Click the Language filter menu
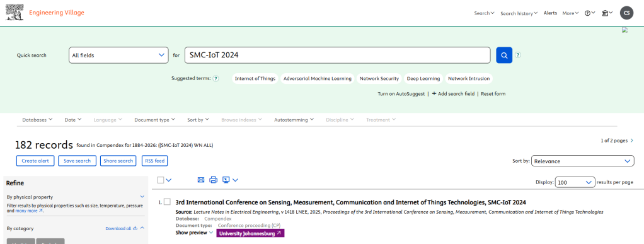Screen dimensions: 644x244 click(108, 120)
